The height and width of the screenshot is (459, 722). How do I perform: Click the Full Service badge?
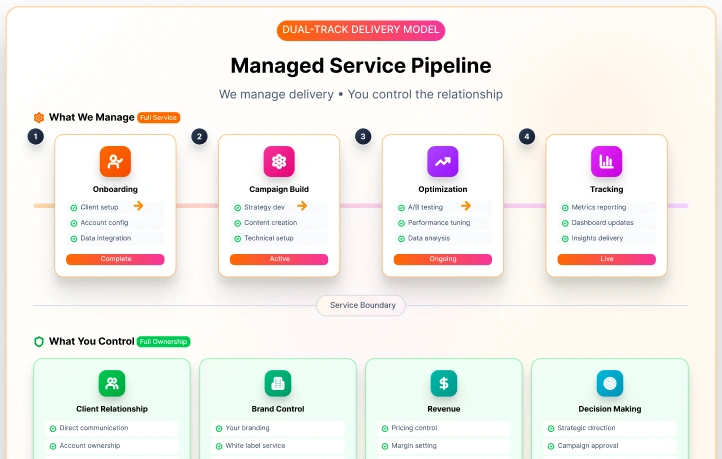tap(159, 117)
